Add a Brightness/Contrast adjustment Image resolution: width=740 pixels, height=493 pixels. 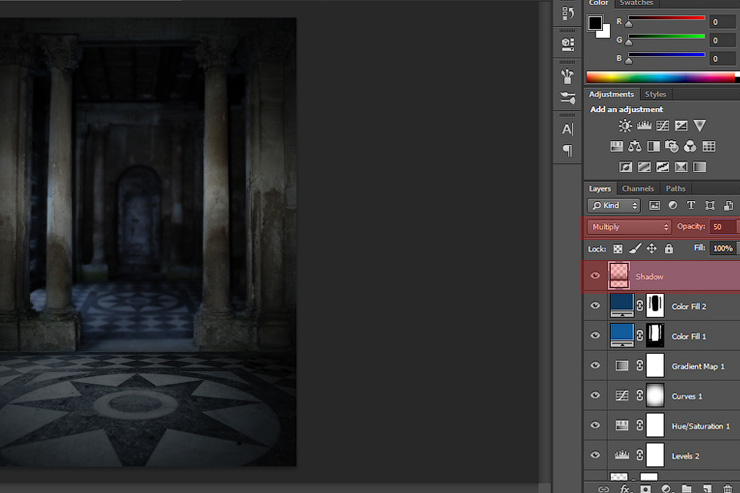tap(625, 126)
